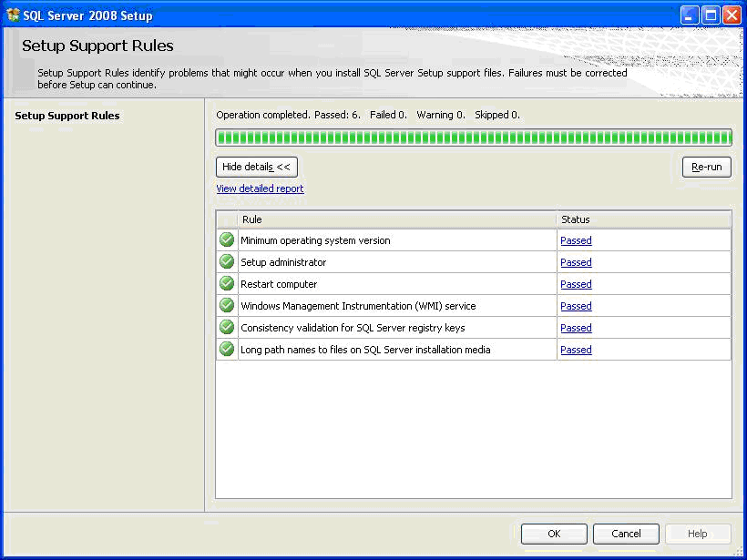Open Passed status for Minimum operating system version
Image resolution: width=747 pixels, height=560 pixels.
[576, 240]
